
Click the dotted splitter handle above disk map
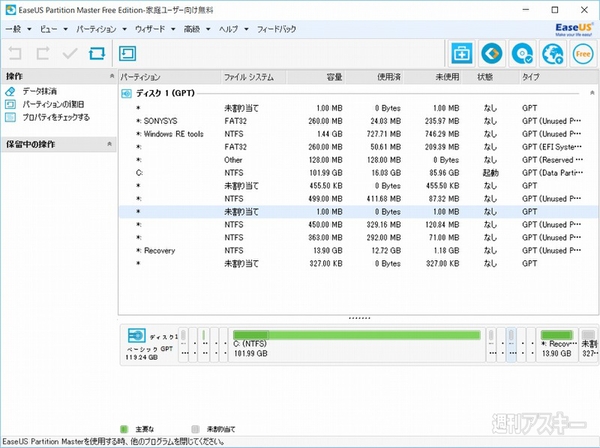(359, 318)
